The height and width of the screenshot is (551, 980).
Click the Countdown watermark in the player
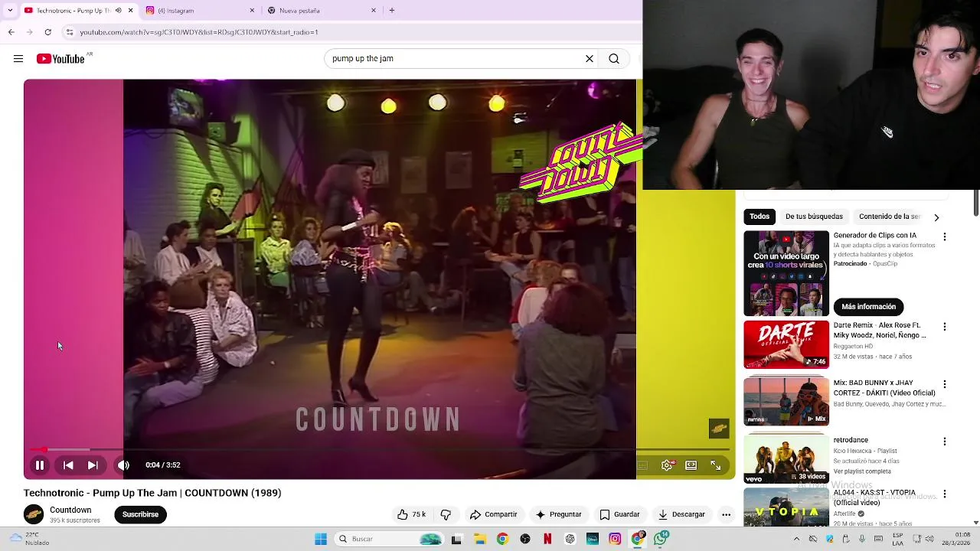(718, 429)
